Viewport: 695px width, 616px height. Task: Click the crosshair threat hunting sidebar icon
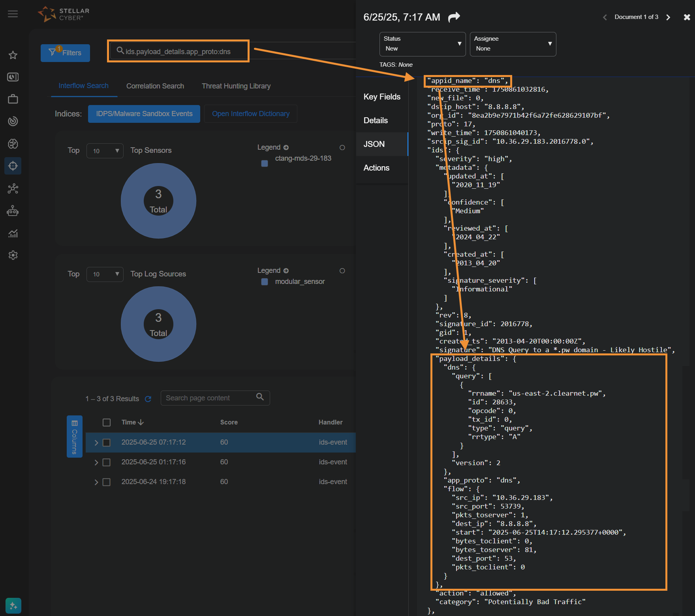click(x=13, y=166)
